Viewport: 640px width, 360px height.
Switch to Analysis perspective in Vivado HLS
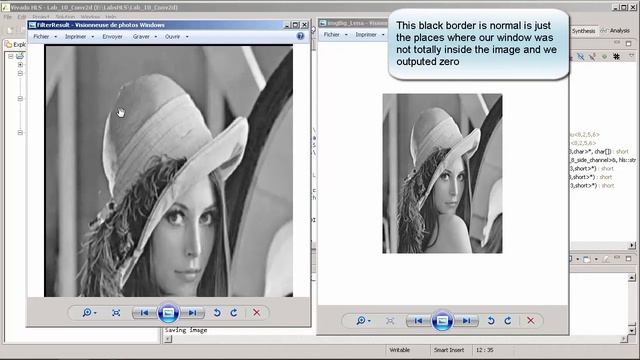[x=616, y=30]
